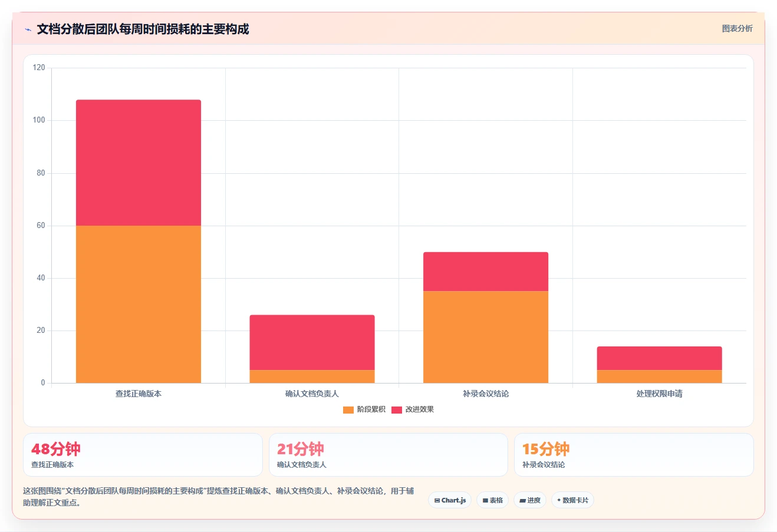Image resolution: width=777 pixels, height=532 pixels.
Task: Click the 补录会议结论 x-axis label
Action: click(x=486, y=394)
